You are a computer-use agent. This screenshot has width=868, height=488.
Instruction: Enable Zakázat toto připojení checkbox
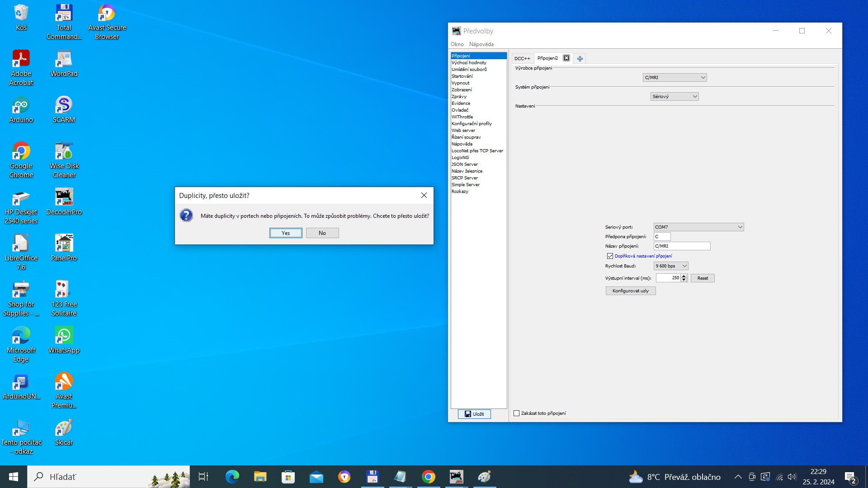516,413
